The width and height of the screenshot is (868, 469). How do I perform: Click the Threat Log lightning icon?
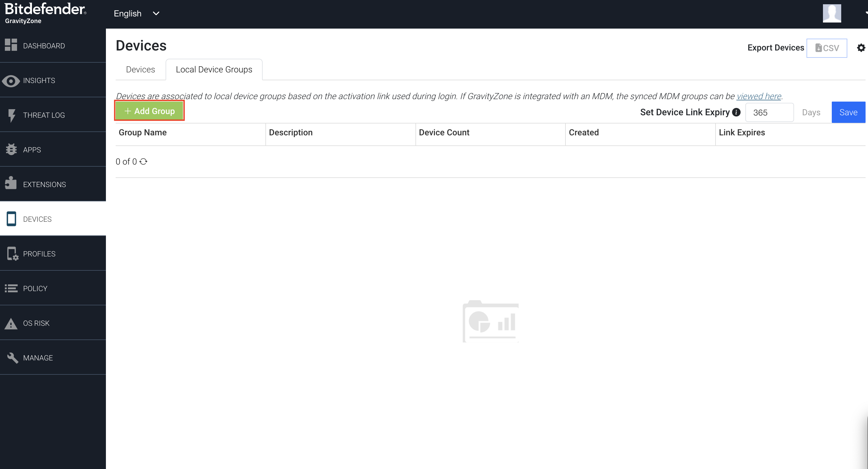point(12,116)
